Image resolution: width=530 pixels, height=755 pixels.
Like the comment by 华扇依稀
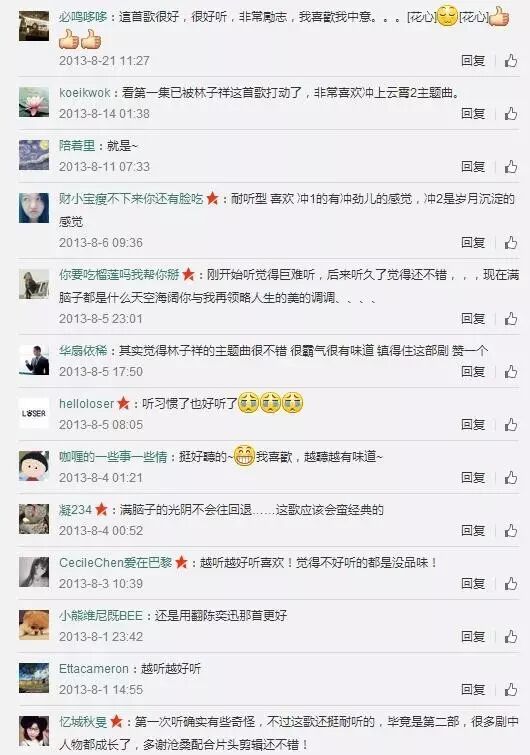(510, 372)
